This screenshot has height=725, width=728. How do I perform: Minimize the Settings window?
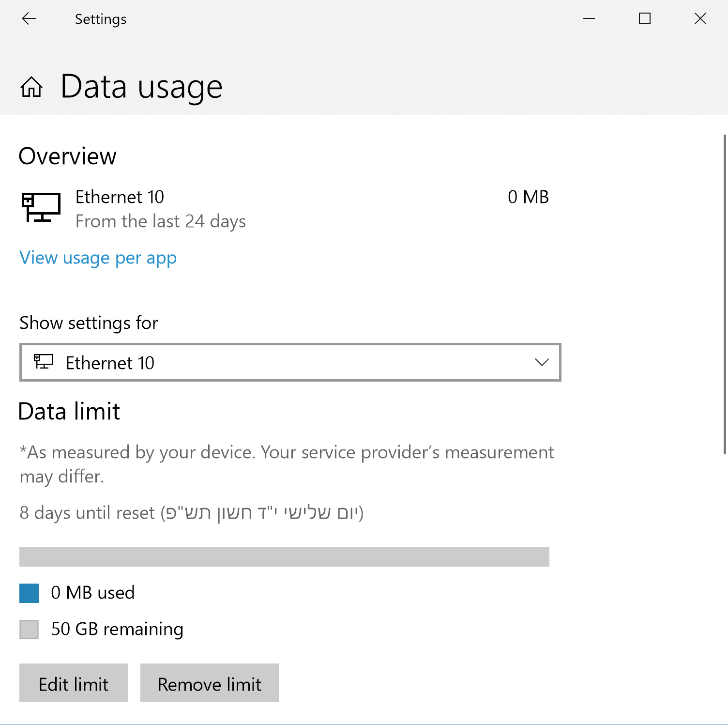click(x=589, y=19)
